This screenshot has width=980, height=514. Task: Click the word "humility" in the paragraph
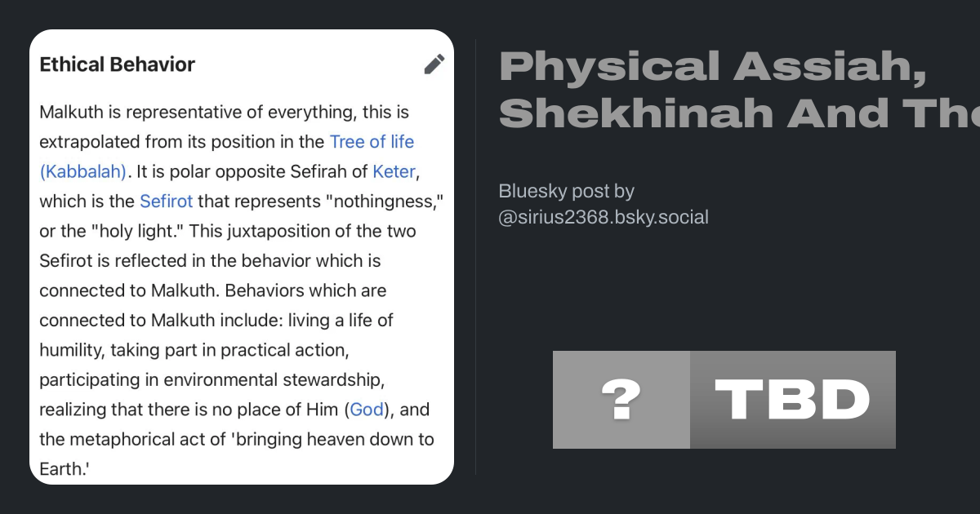click(72, 350)
